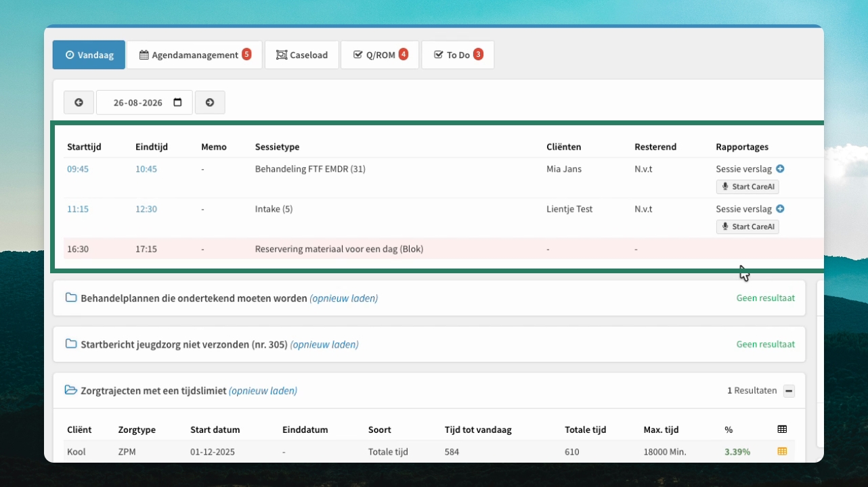Add Sessie verslag for Mia Jans

[x=780, y=169]
